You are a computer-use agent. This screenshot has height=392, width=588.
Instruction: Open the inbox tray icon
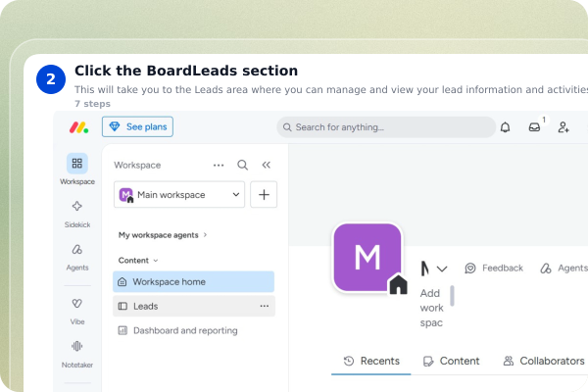coord(534,127)
